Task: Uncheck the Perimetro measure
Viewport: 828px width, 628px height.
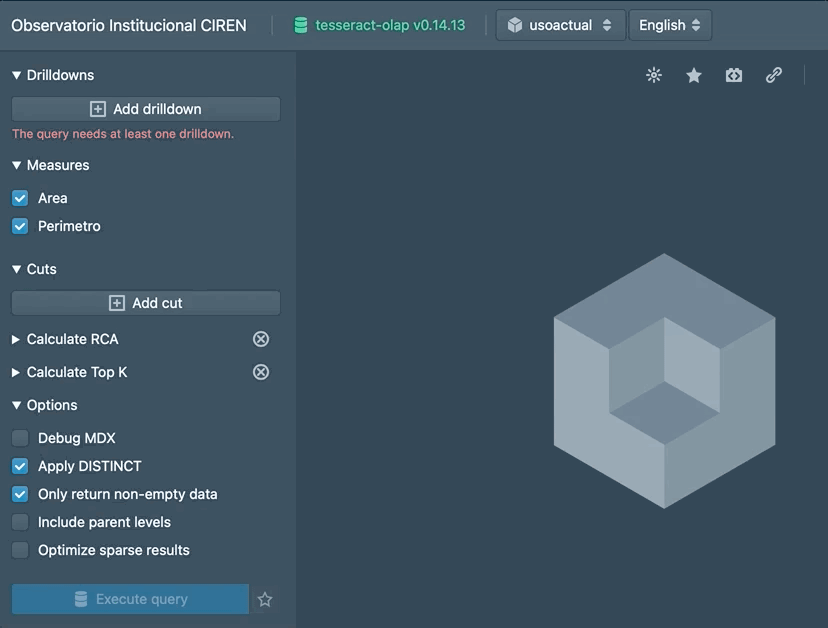Action: [20, 226]
